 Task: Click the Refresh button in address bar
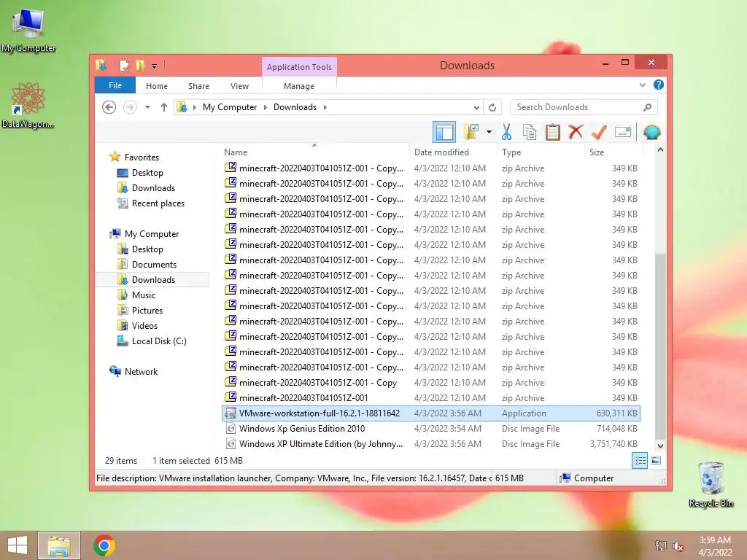(x=492, y=108)
